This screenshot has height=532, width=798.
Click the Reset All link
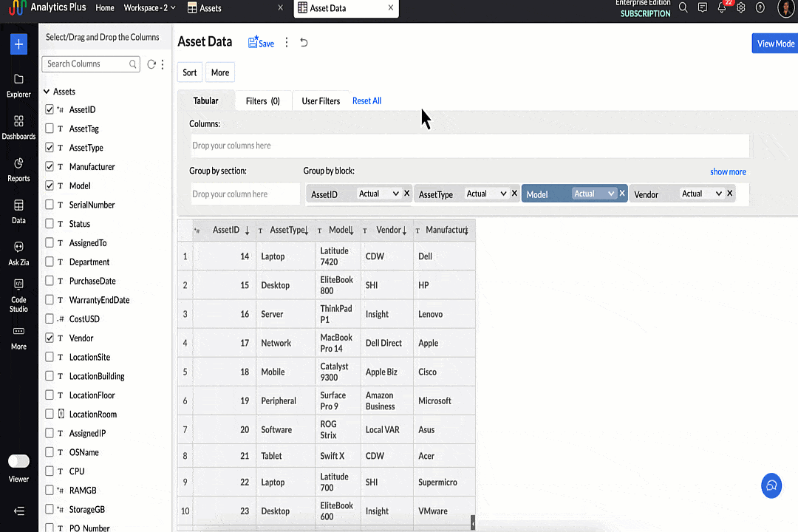(366, 101)
